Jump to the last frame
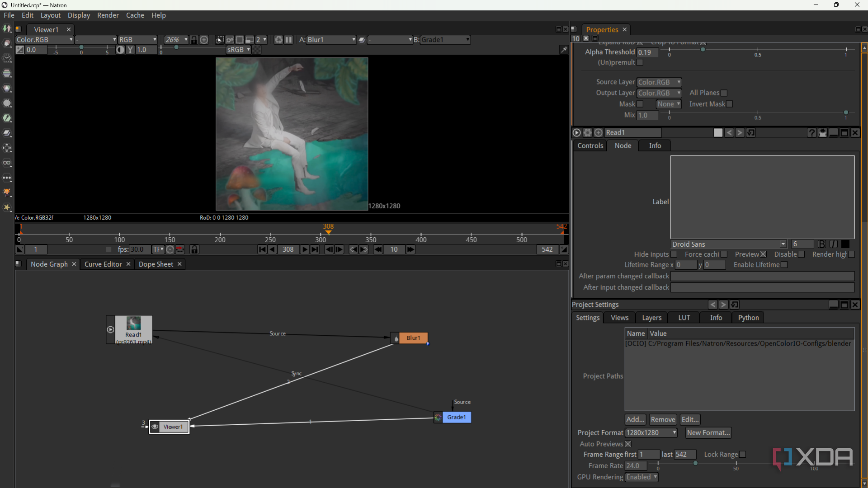 (x=315, y=249)
